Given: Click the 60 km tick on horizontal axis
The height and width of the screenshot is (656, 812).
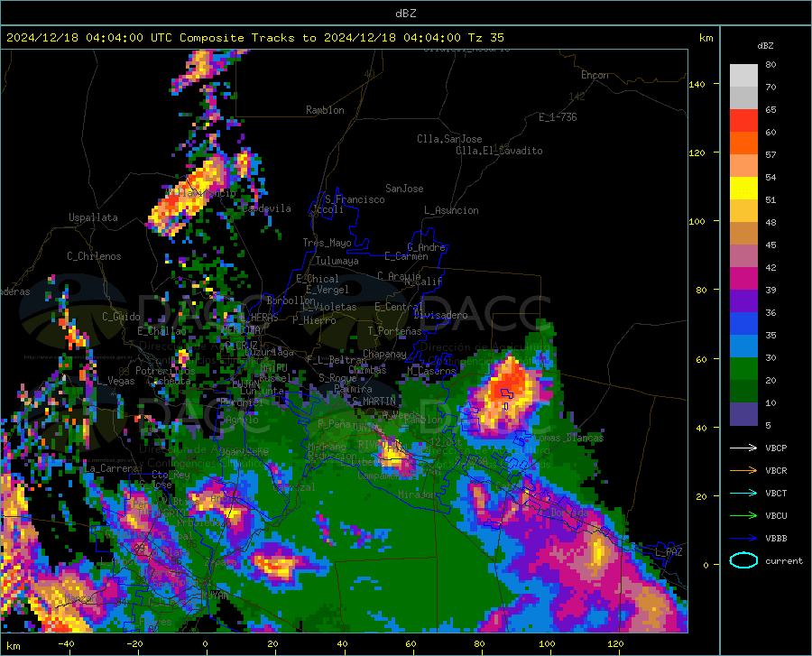Looking at the screenshot, I should (x=411, y=643).
